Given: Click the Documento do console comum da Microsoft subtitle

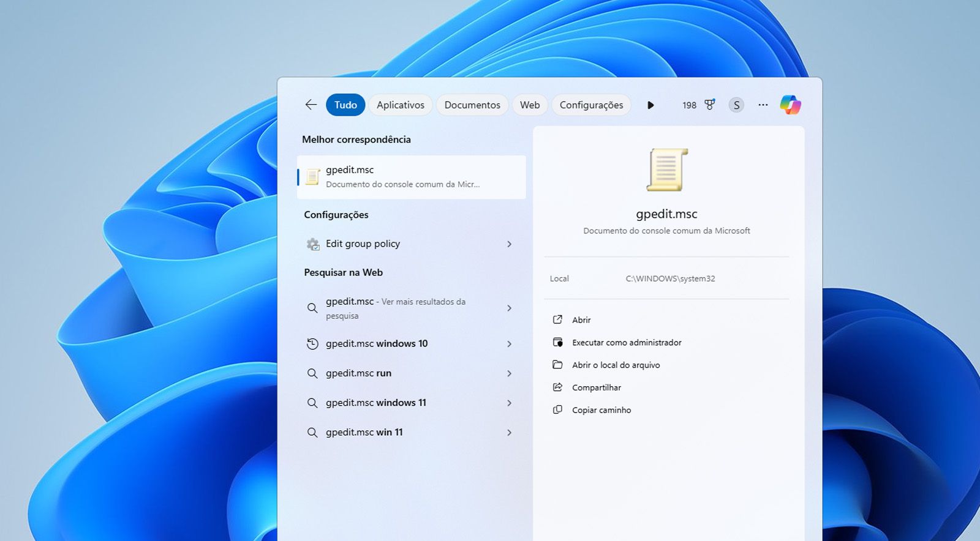Looking at the screenshot, I should 667,231.
